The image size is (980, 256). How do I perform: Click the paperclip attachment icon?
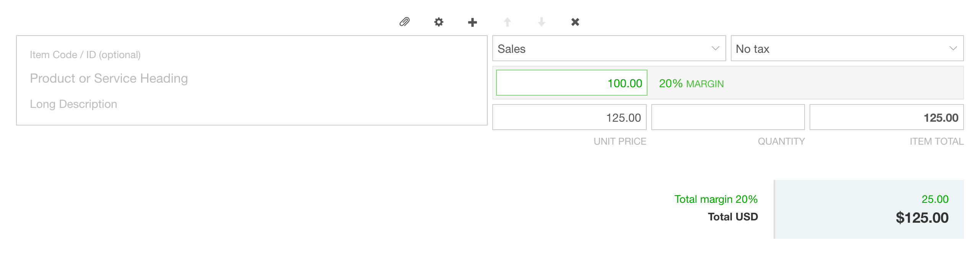(404, 22)
